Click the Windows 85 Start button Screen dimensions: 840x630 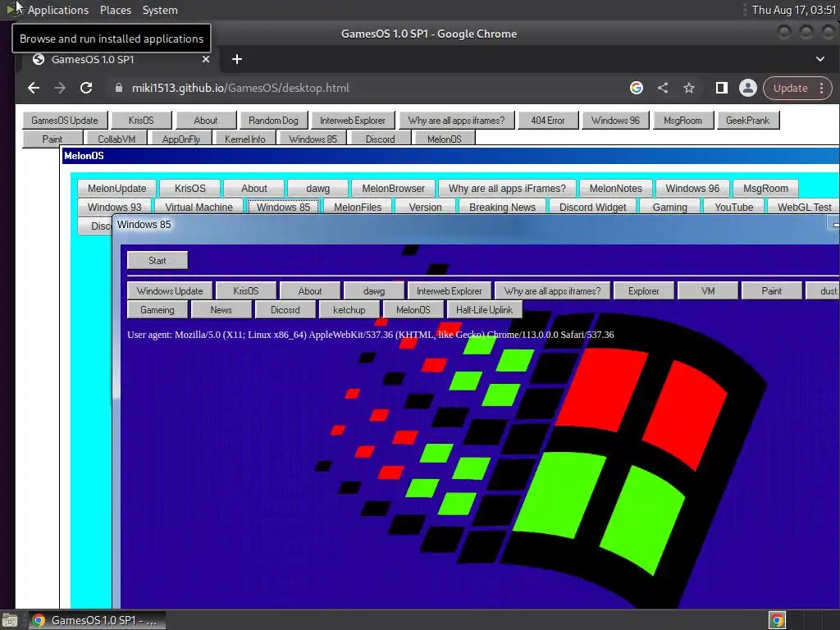(157, 260)
